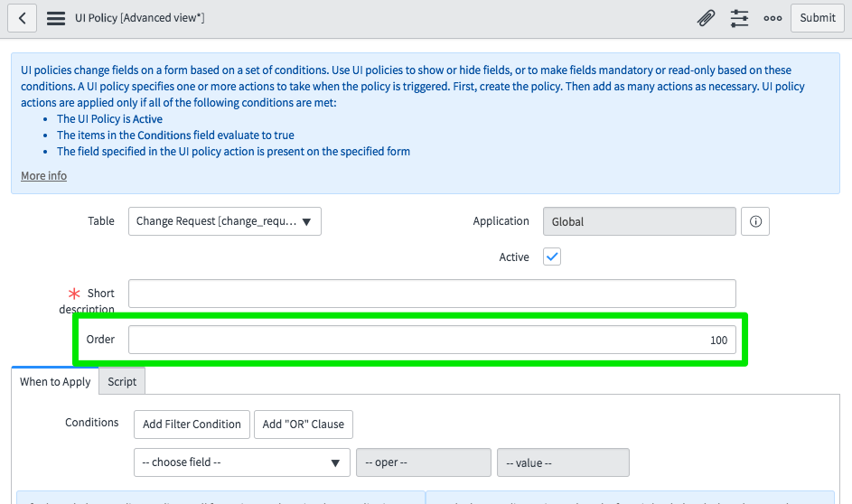Click the Submit button

click(x=817, y=18)
